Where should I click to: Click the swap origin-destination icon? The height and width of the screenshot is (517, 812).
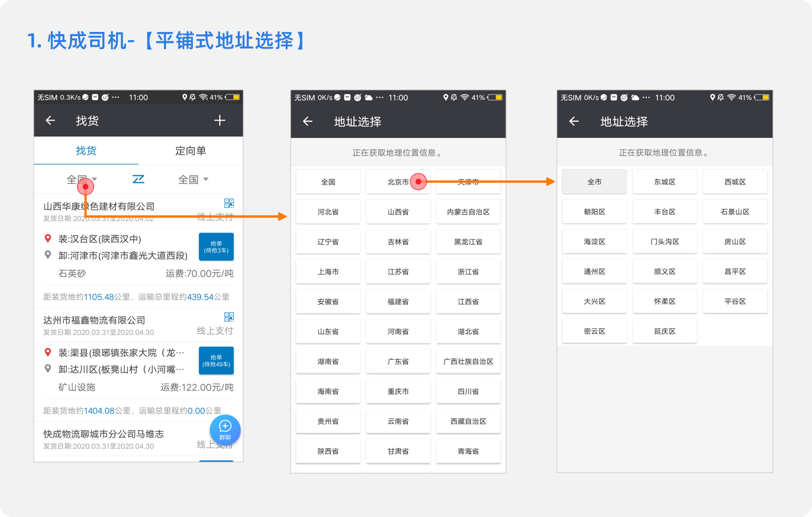[x=138, y=179]
